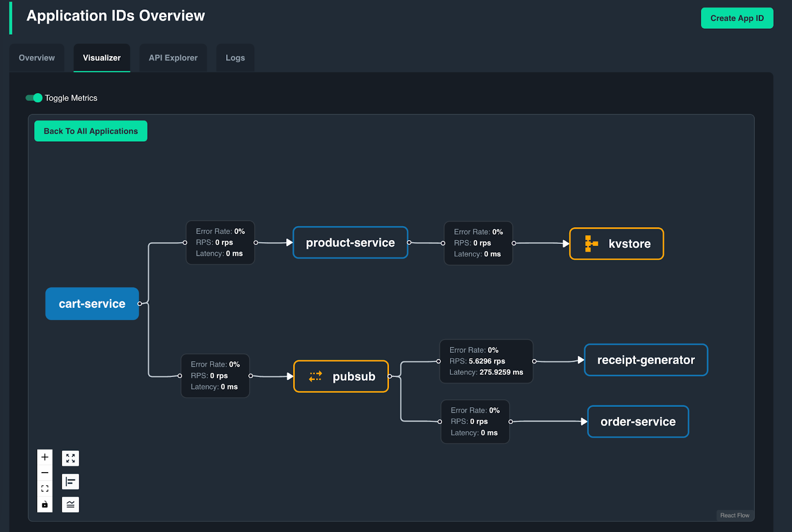792x532 pixels.
Task: Click the horizontal align layout icon
Action: point(70,482)
